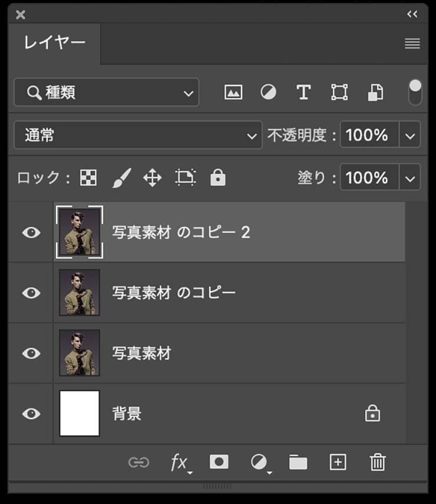This screenshot has width=436, height=504.
Task: Filter layers by adjustment layer type
Action: (268, 93)
